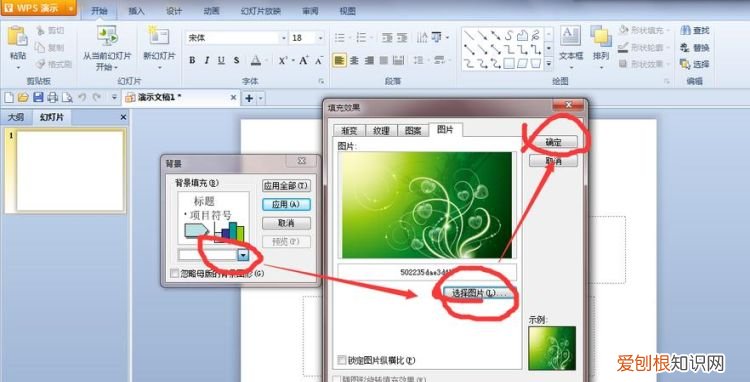Image resolution: width=750 pixels, height=382 pixels.
Task: Open the 插入 (Insert) ribbon tab
Action: (x=136, y=11)
